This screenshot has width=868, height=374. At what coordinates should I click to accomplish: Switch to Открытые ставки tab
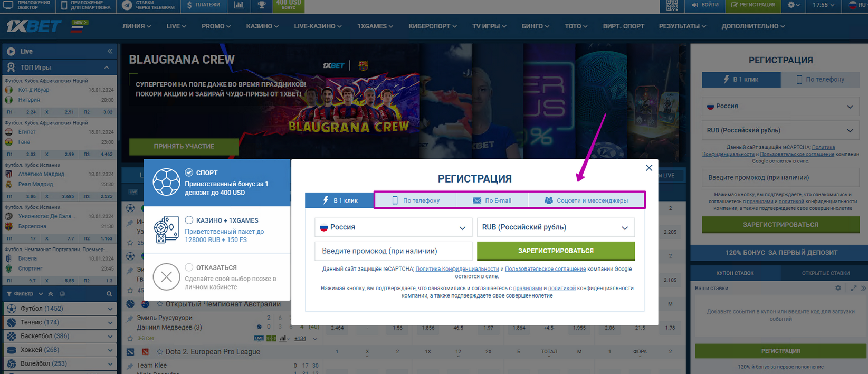[825, 273]
